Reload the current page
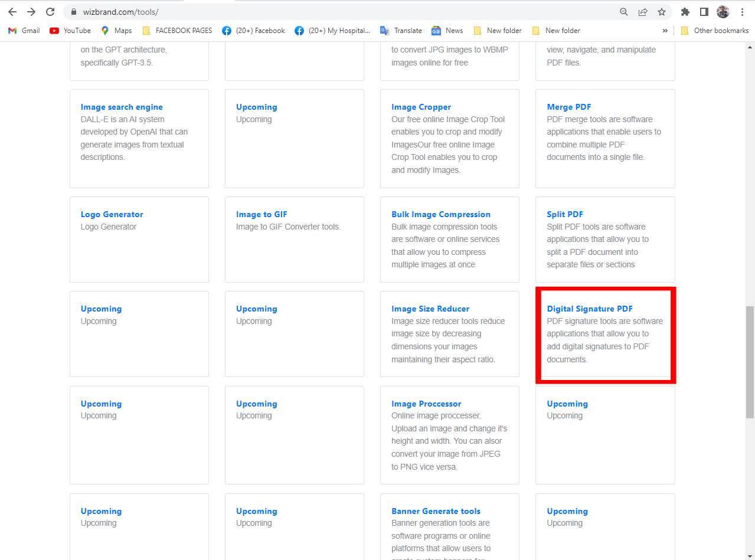755x560 pixels. pos(50,11)
